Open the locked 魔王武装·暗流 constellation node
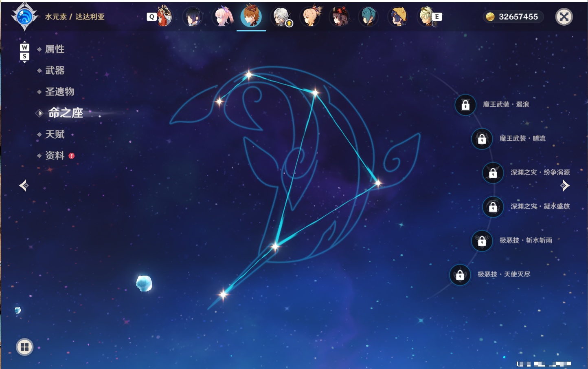This screenshot has width=588, height=369. [482, 139]
